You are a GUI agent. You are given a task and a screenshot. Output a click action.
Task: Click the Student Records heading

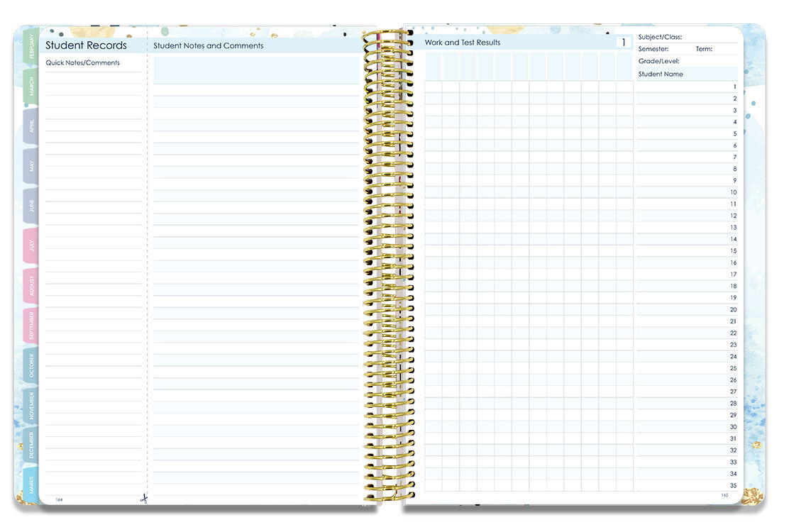tap(86, 45)
